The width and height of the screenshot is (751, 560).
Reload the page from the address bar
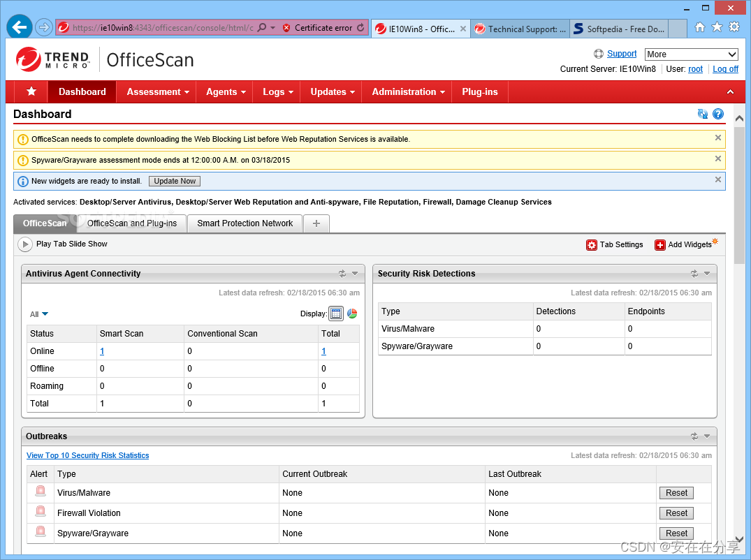tap(360, 28)
